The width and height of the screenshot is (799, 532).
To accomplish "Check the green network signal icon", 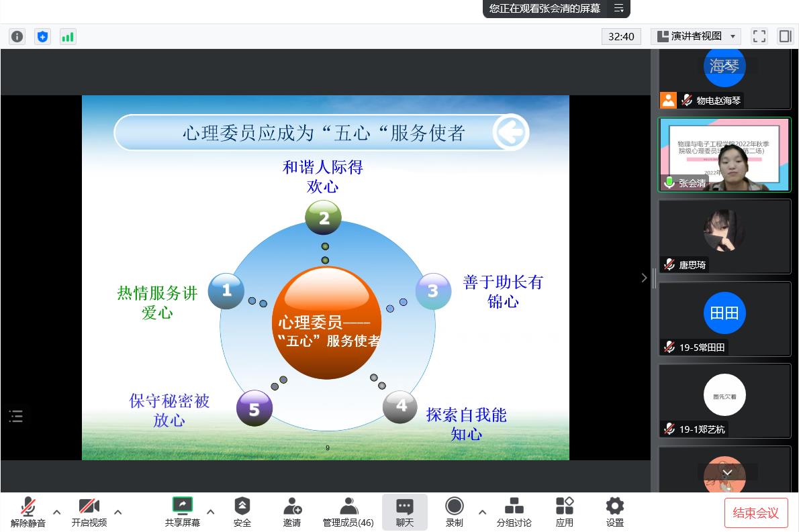I will tap(68, 36).
